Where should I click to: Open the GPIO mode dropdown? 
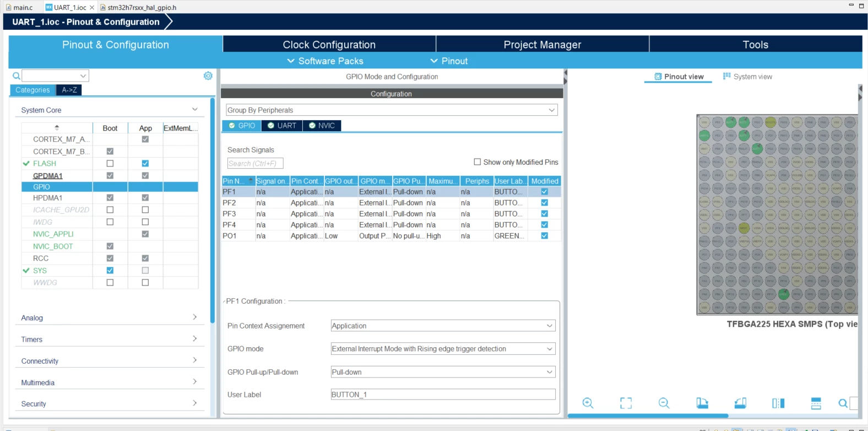(x=443, y=349)
